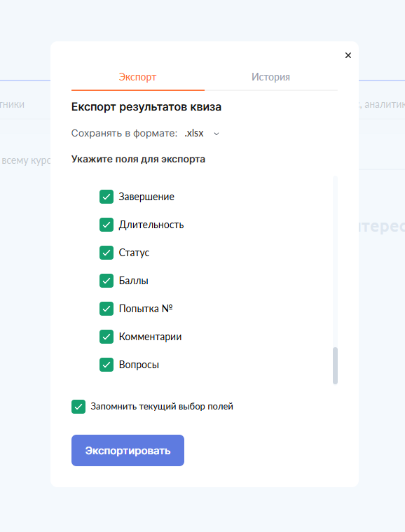Uncheck the Вопросы checkbox
405x532 pixels.
[107, 365]
